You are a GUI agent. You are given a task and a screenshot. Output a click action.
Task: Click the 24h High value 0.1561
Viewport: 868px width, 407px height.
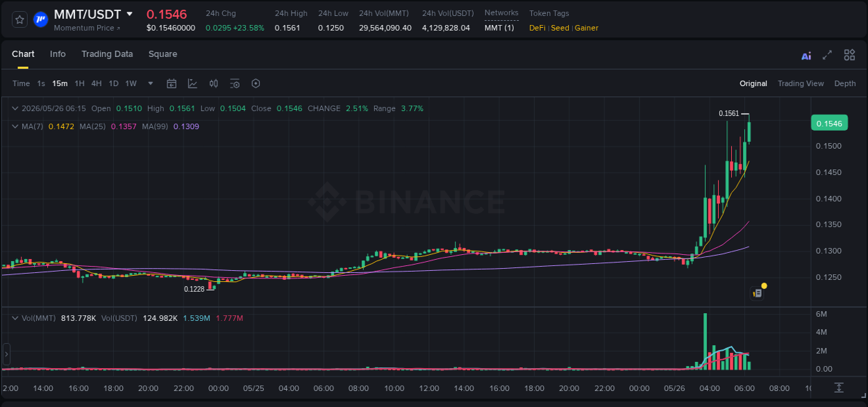[x=287, y=28]
